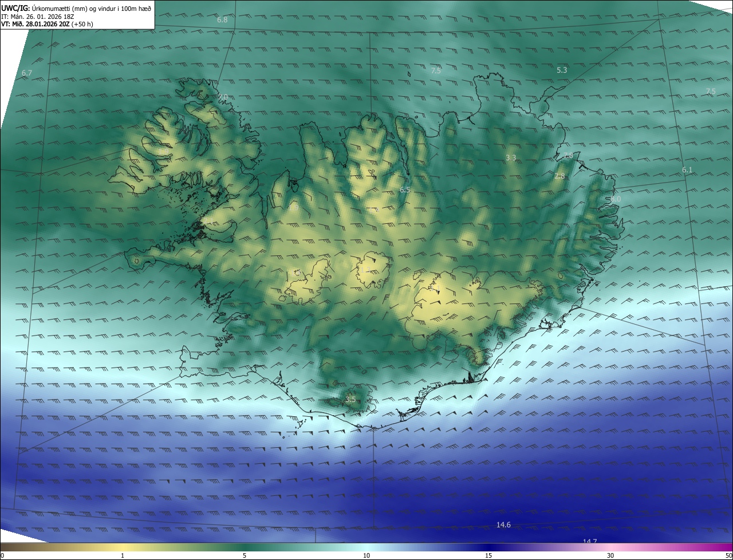Click the precipitation color scale bar
The image size is (733, 560).
tap(366, 547)
